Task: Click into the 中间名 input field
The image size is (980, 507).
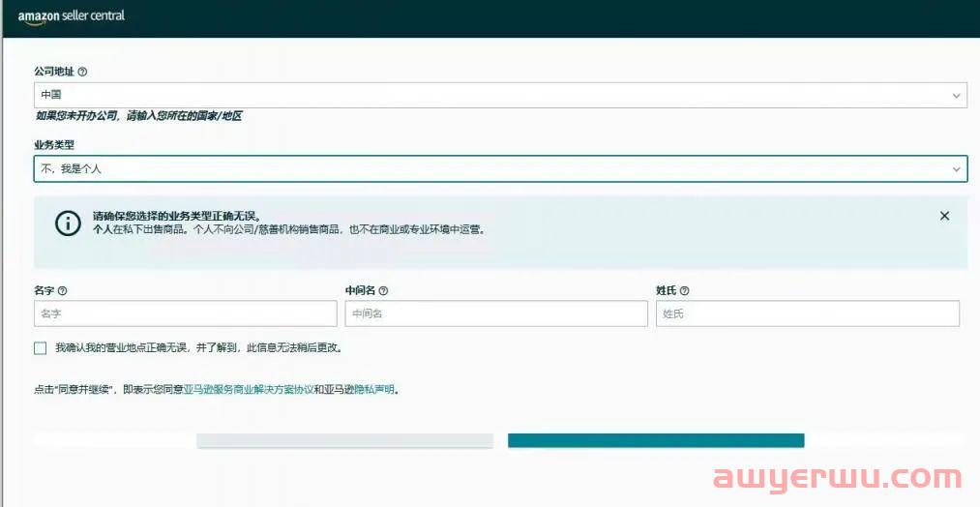Action: click(x=496, y=313)
